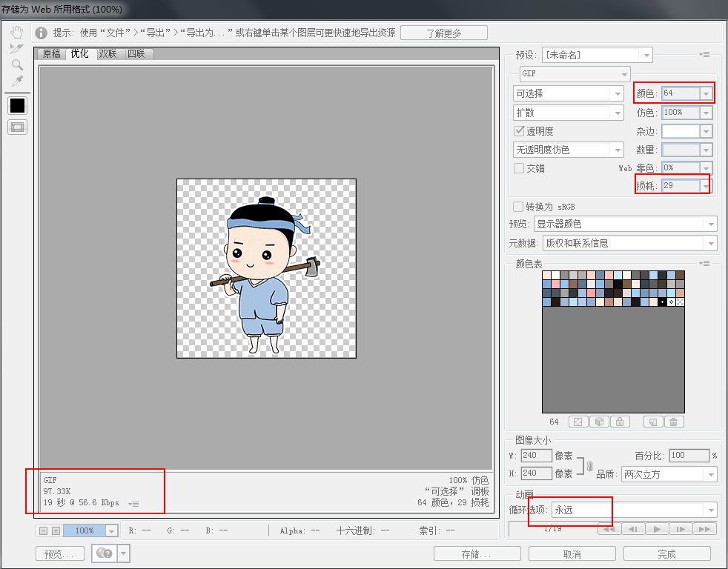
Task: Open the 预设 dropdown
Action: pos(597,55)
